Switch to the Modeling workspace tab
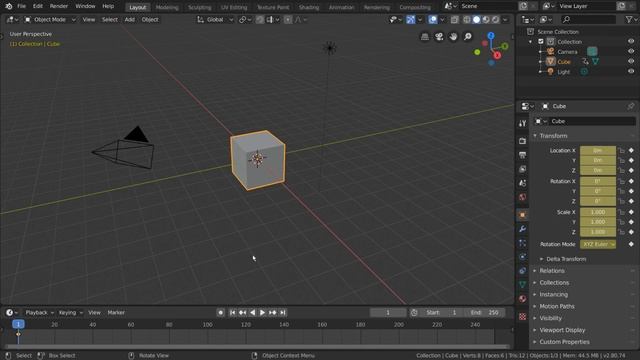 click(167, 7)
